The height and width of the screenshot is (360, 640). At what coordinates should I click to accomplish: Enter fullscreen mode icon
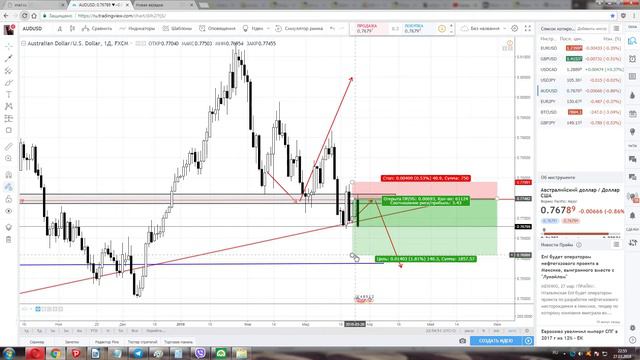point(528,29)
